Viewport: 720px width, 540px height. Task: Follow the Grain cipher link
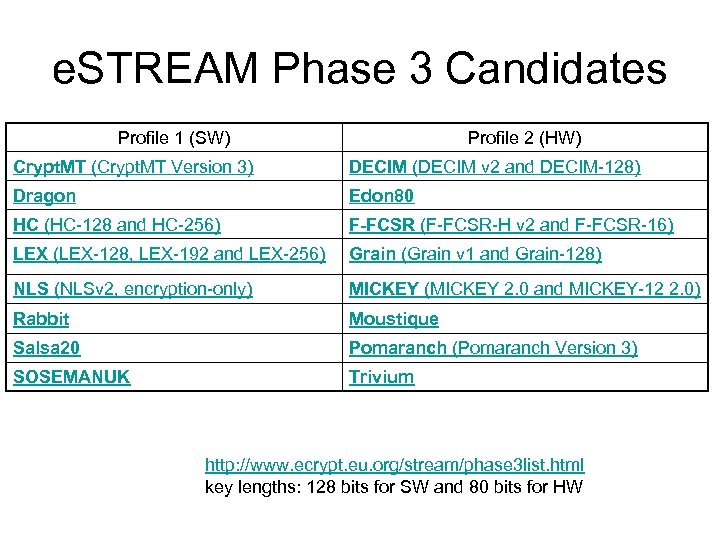coord(372,255)
